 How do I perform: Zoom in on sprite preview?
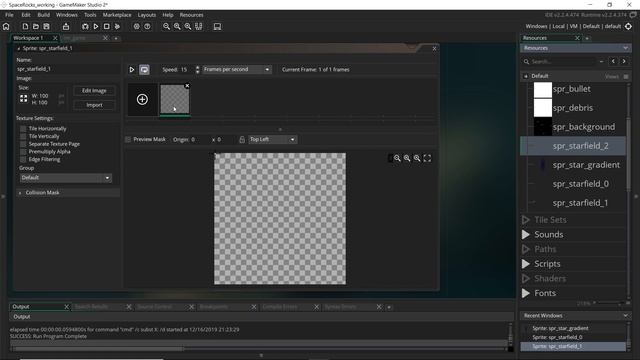417,158
